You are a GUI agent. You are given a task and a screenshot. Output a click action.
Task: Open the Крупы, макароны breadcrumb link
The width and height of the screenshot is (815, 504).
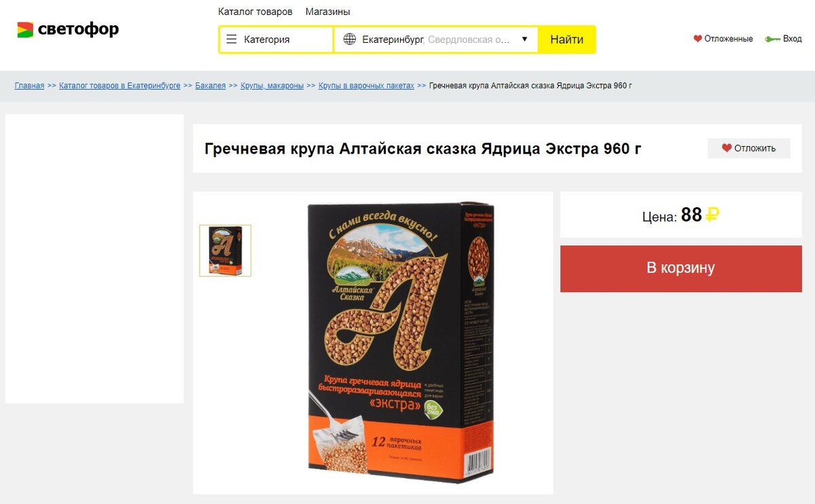click(x=272, y=86)
